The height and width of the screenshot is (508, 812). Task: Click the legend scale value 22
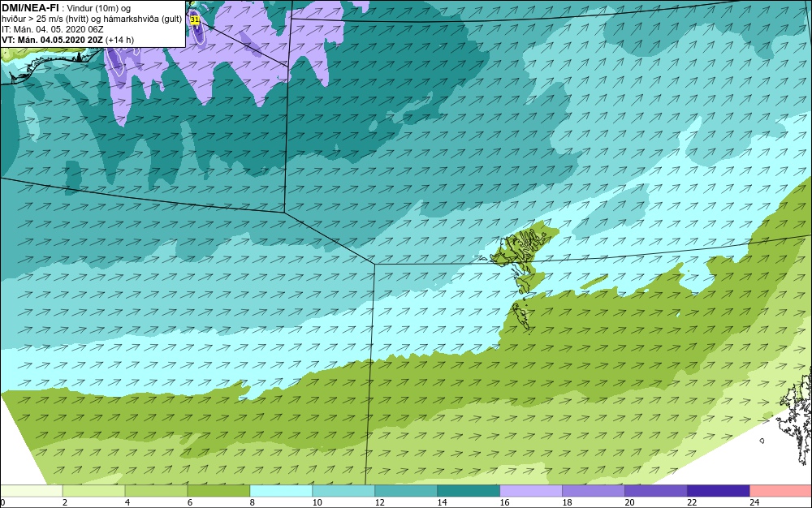[x=692, y=502]
